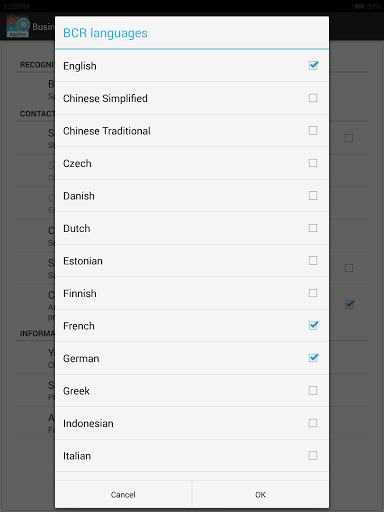Enable Chinese Simplified language checkbox
This screenshot has height=512, width=384.
click(x=313, y=98)
